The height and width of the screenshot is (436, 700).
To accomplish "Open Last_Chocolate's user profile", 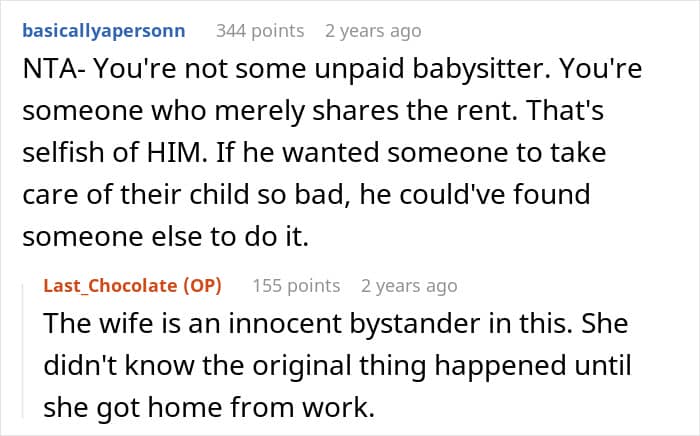I will (110, 286).
